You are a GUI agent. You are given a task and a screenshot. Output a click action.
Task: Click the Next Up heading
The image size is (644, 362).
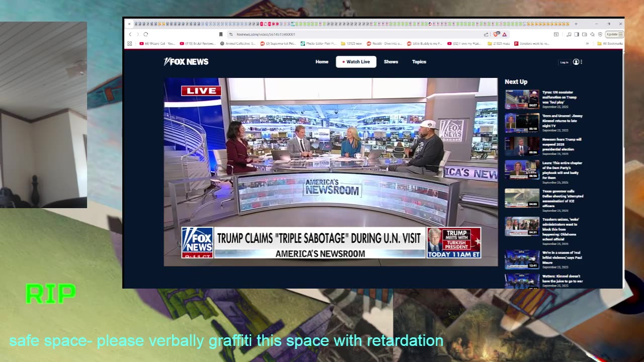[516, 81]
